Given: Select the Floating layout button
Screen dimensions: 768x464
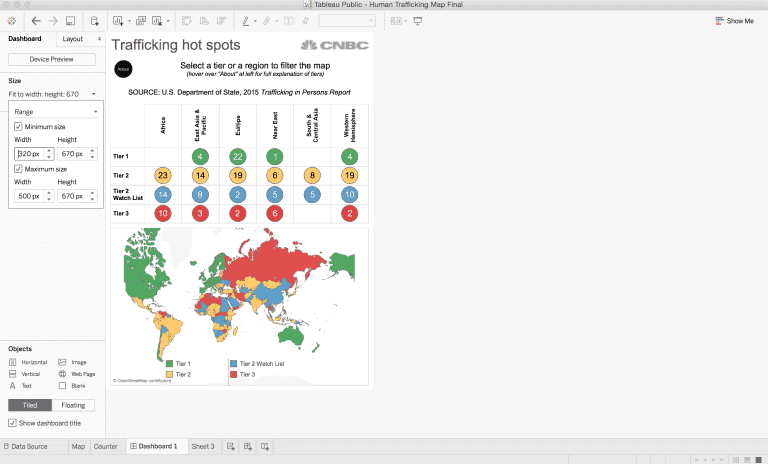Looking at the screenshot, I should (x=73, y=405).
